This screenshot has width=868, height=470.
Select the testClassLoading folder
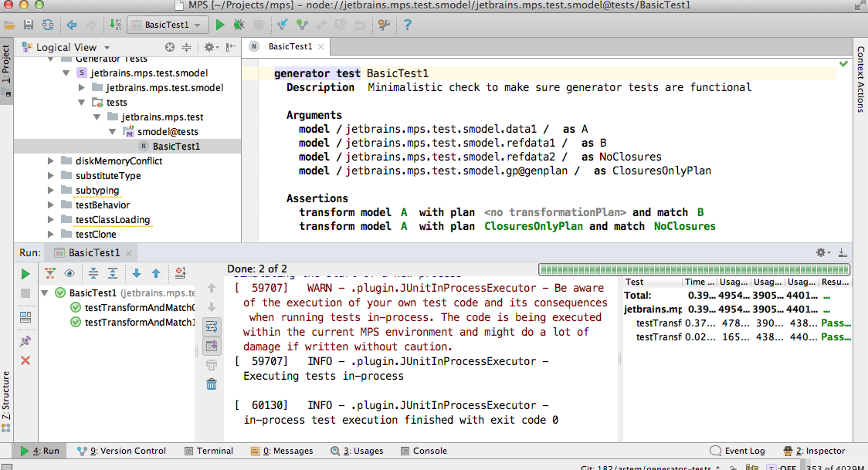coord(113,219)
